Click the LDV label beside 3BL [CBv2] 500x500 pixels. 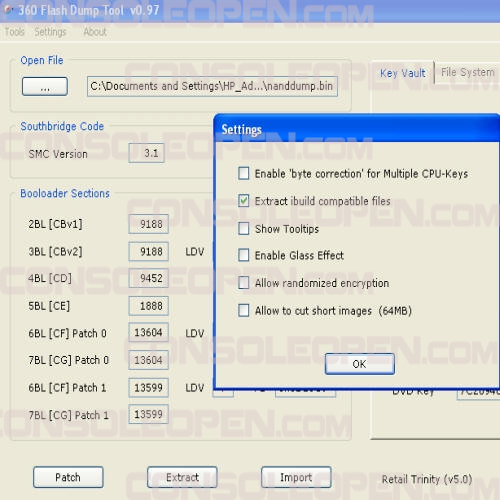[x=195, y=252]
